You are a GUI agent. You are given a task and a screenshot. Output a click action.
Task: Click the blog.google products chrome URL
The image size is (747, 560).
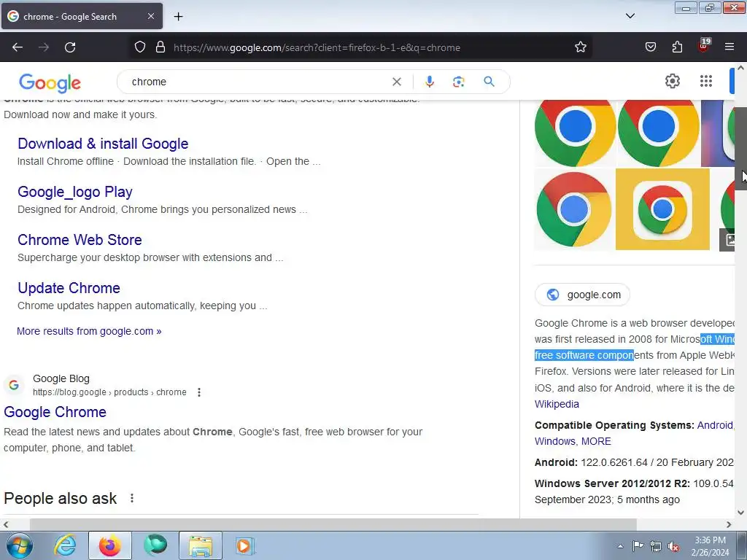(x=109, y=392)
